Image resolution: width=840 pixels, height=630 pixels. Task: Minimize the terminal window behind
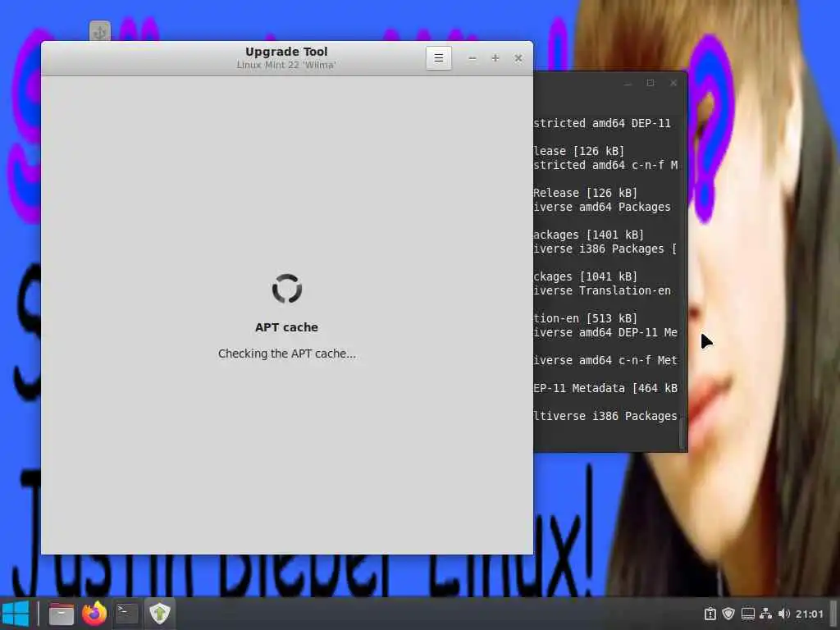tap(628, 84)
